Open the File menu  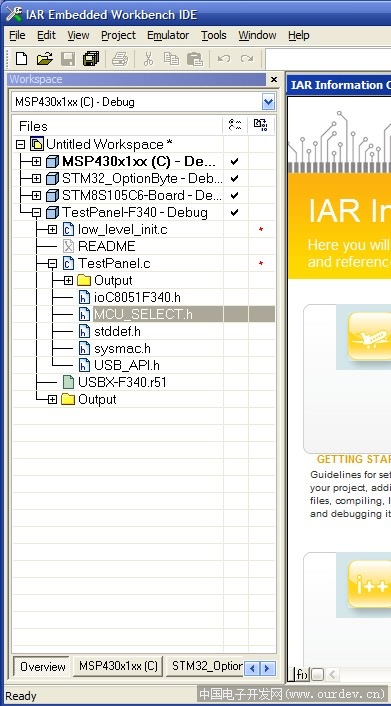pyautogui.click(x=17, y=35)
